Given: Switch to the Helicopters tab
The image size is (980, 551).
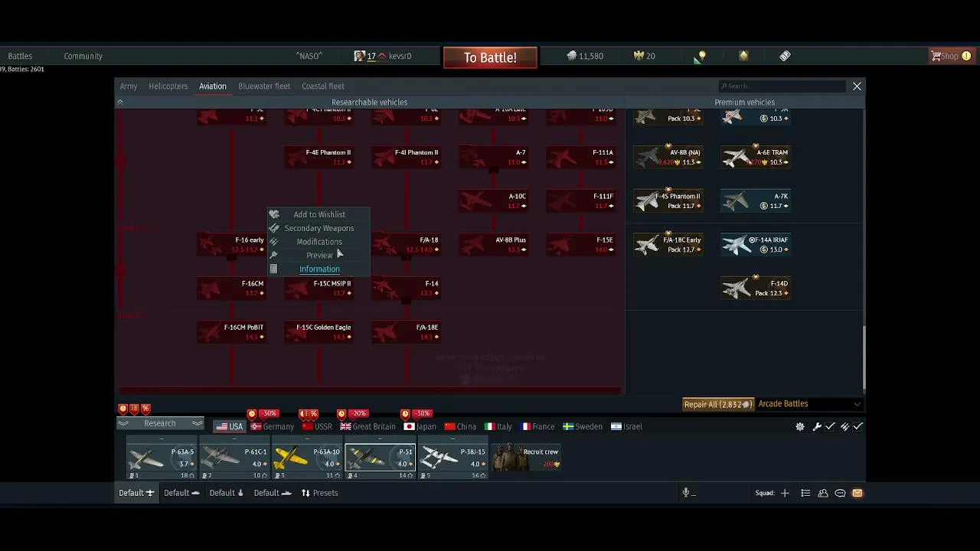Looking at the screenshot, I should pyautogui.click(x=168, y=86).
